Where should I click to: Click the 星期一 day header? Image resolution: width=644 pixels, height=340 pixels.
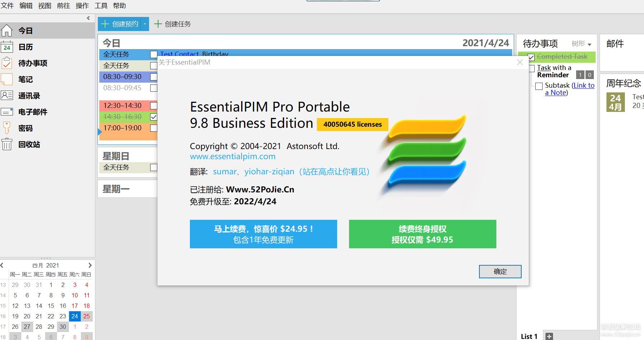[x=116, y=189]
